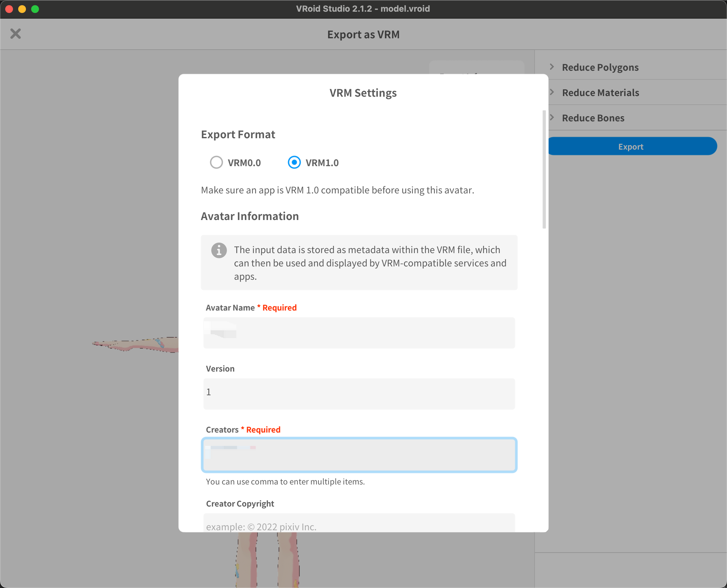Click the macOS red close window button

pyautogui.click(x=9, y=9)
